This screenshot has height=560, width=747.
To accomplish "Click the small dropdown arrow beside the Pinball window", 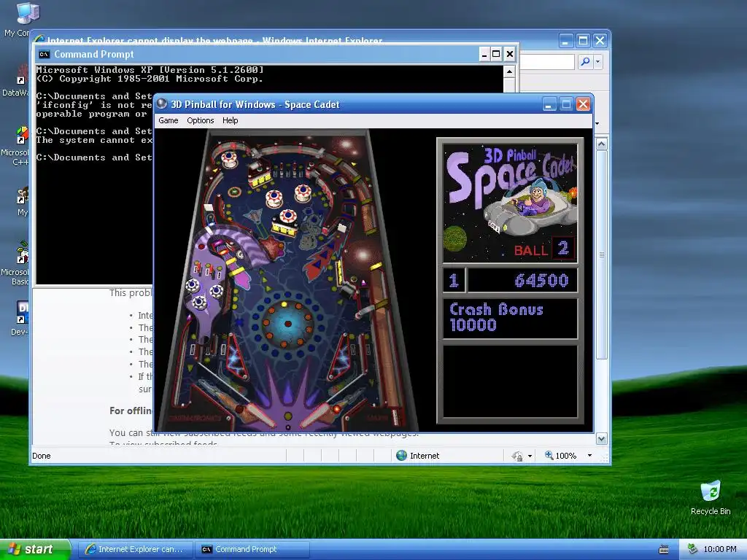I will 597,124.
